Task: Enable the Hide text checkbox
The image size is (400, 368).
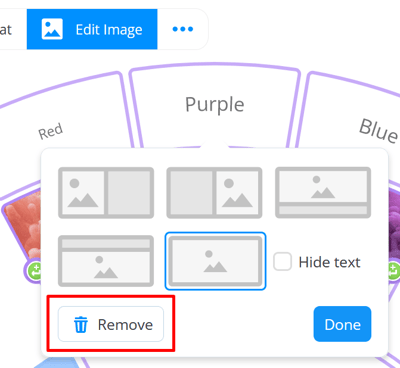Action: coord(282,262)
